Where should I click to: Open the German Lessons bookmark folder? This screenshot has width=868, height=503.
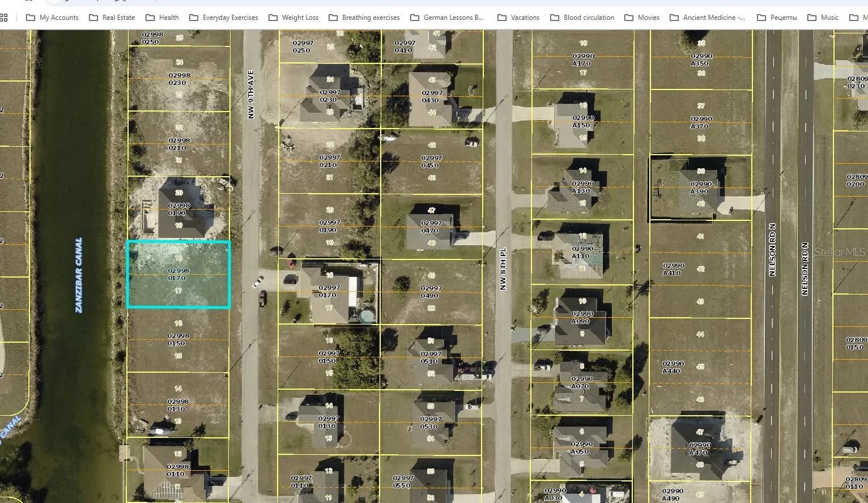(446, 18)
